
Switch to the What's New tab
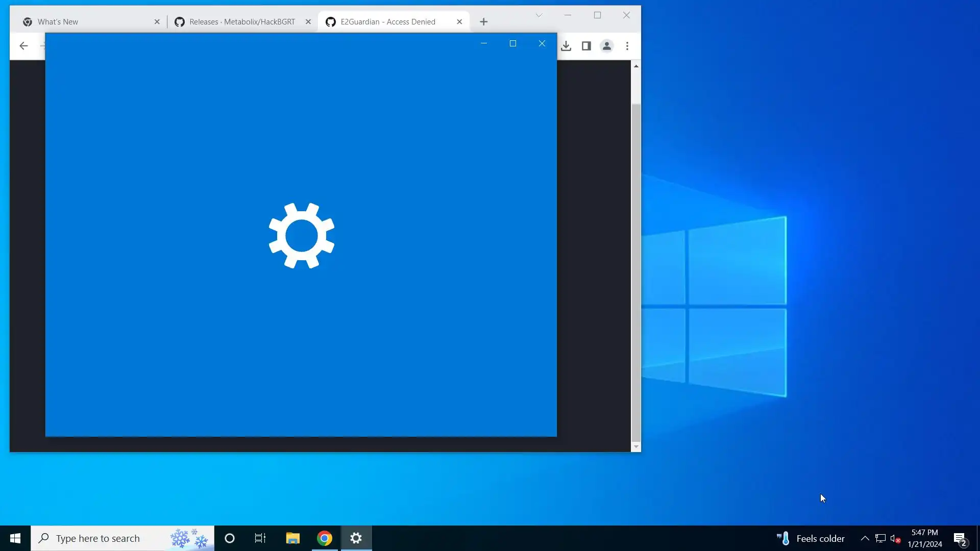(87, 22)
